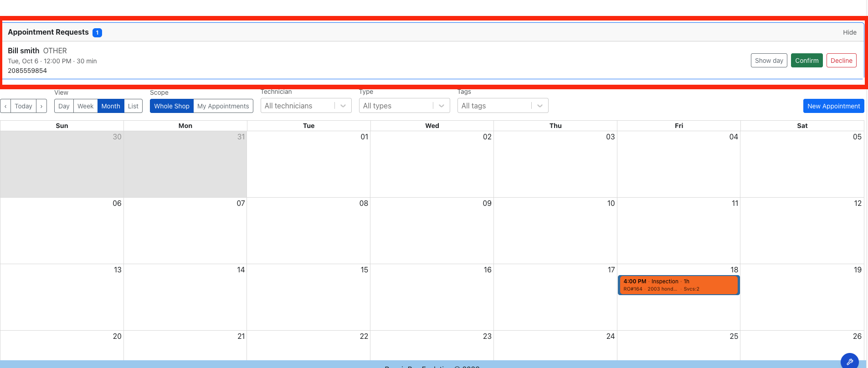Select the calendar cell for day 01
The height and width of the screenshot is (368, 868).
(308, 164)
